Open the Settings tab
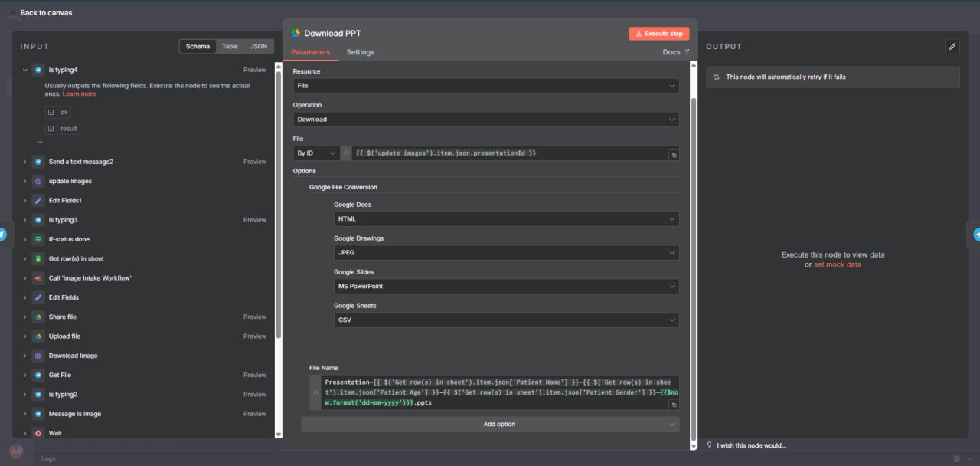The height and width of the screenshot is (466, 980). 360,52
